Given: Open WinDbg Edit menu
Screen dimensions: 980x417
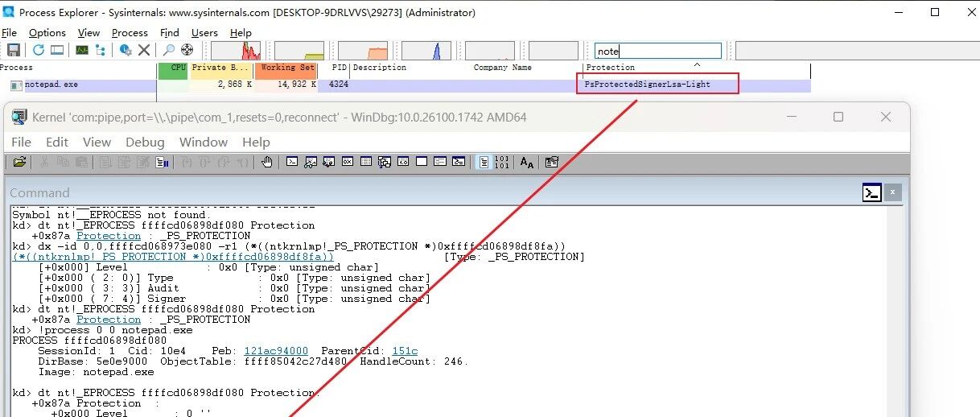Looking at the screenshot, I should (x=57, y=142).
